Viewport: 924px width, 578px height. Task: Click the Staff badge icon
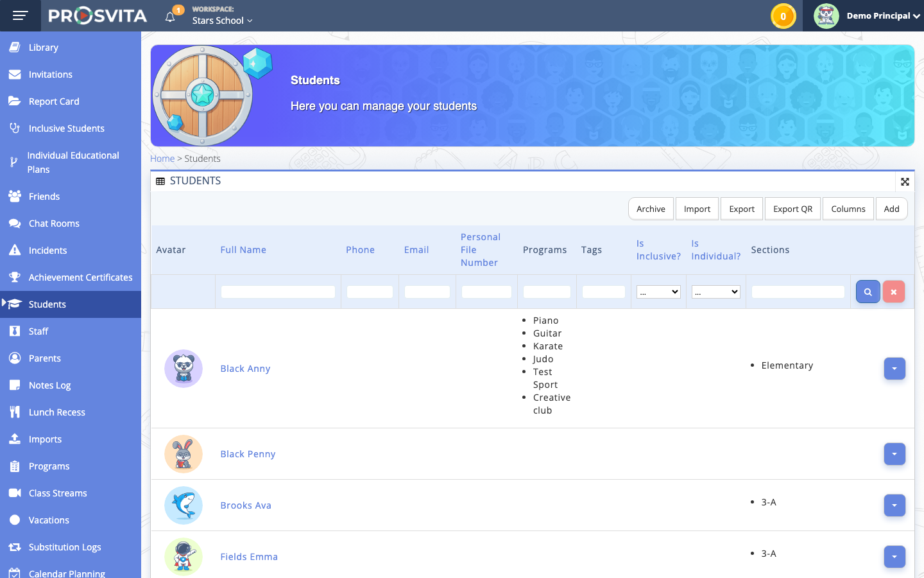click(15, 331)
